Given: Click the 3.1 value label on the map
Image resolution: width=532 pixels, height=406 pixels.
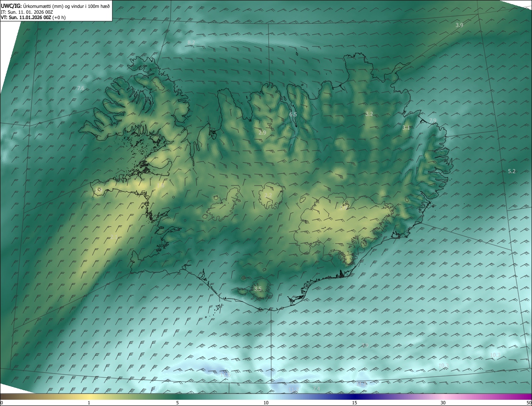Looking at the screenshot, I should coord(406,128).
